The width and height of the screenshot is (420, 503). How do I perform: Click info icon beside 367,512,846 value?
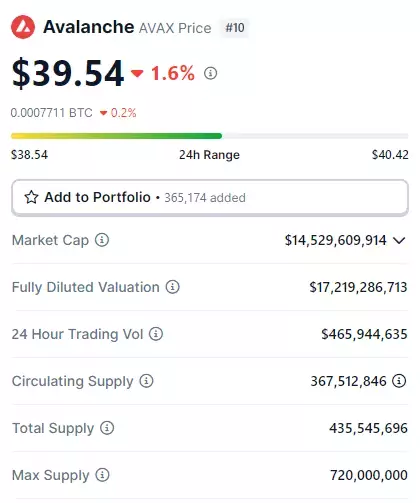(x=399, y=381)
